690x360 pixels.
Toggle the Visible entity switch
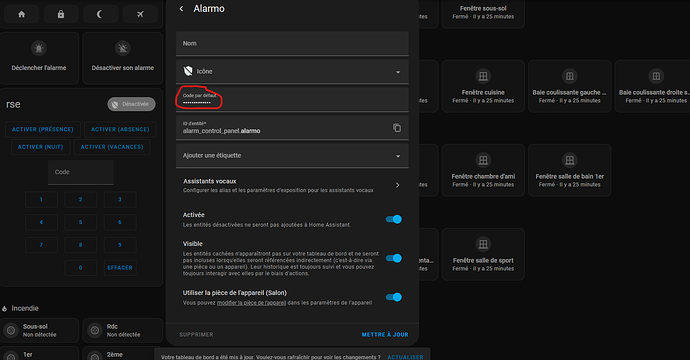394,258
